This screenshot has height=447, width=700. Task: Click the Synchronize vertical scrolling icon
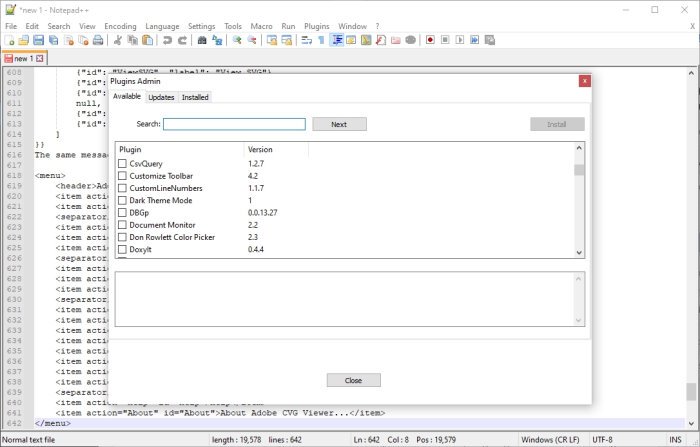tap(271, 40)
